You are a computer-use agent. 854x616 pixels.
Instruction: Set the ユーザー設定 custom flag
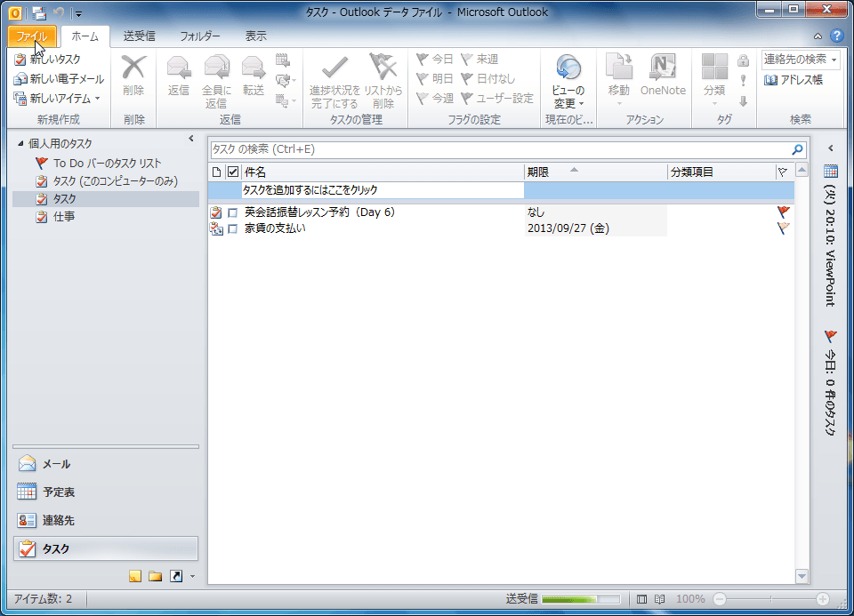[497, 99]
